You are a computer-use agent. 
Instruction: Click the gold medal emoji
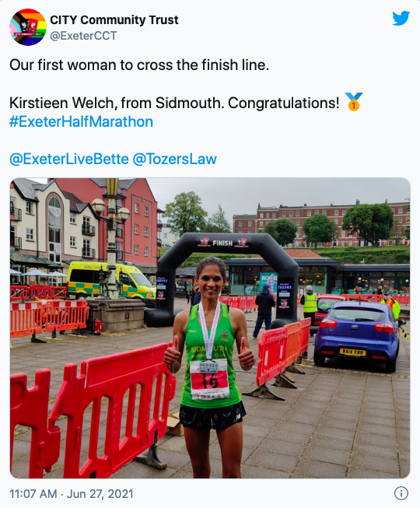(354, 102)
